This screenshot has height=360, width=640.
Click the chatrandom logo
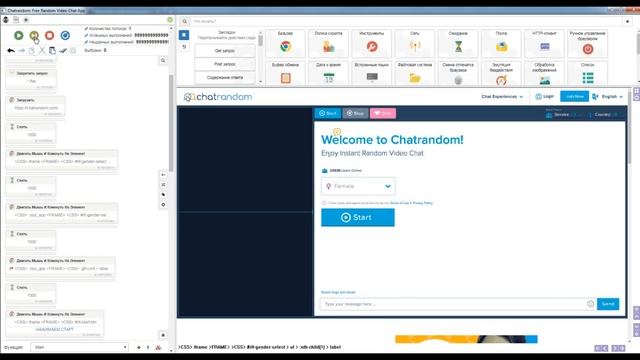coord(218,97)
